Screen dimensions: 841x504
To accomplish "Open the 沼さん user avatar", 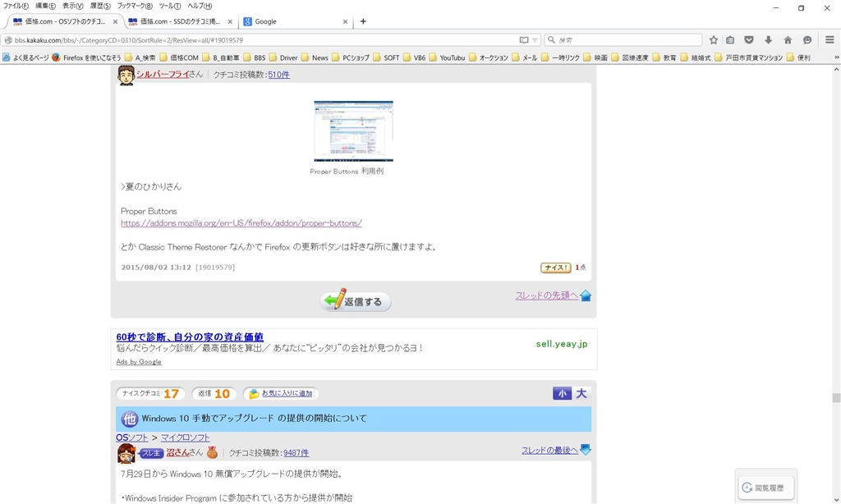I will (x=126, y=453).
